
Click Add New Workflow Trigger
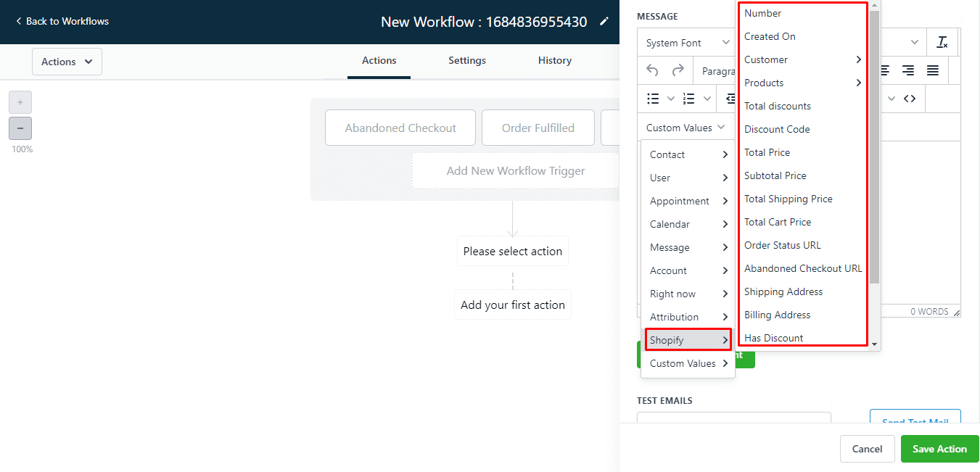point(515,171)
